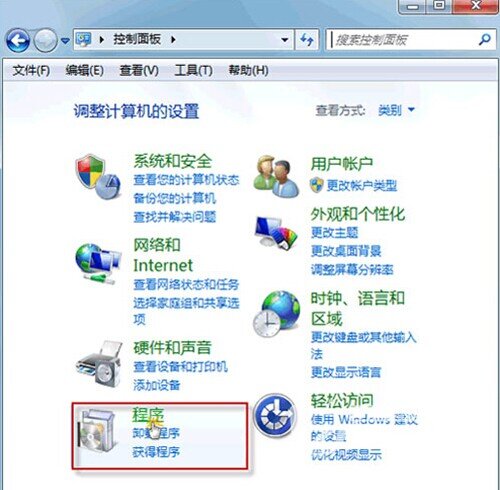
Task: Open the Ease of Access icon
Action: [275, 415]
